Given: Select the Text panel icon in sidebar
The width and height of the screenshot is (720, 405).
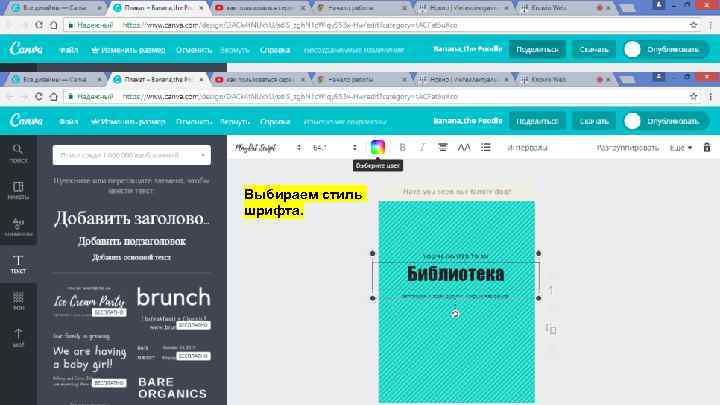Looking at the screenshot, I should pyautogui.click(x=18, y=264).
